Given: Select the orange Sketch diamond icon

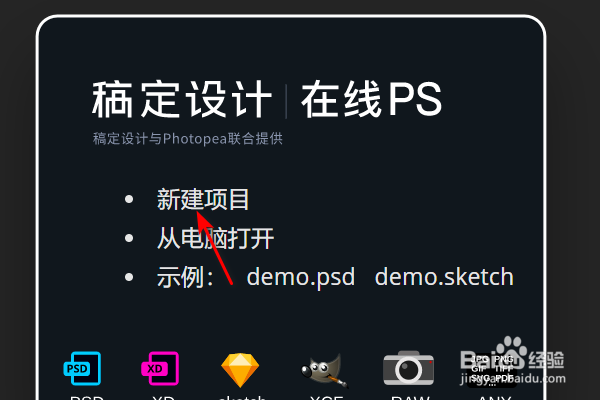Looking at the screenshot, I should (240, 370).
